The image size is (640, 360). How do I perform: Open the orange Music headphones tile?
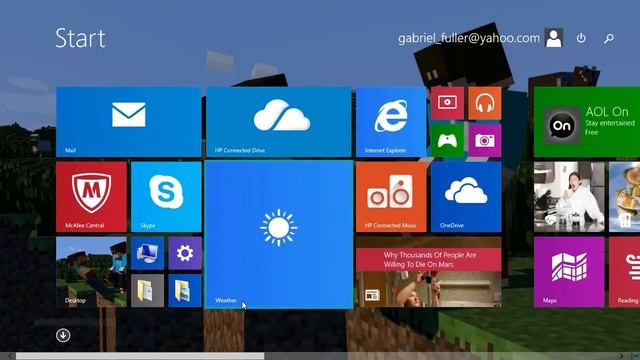coord(485,103)
